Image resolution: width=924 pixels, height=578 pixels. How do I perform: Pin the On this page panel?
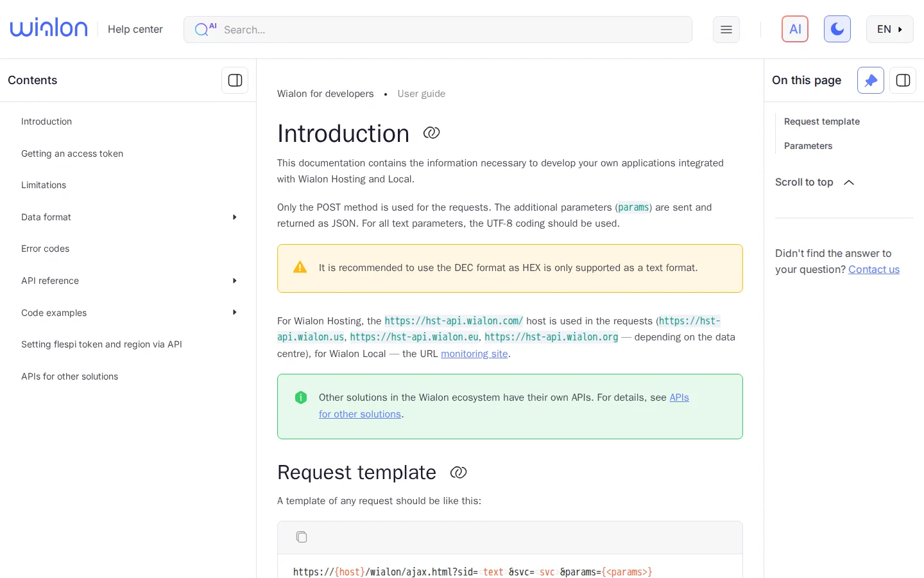[x=871, y=80]
